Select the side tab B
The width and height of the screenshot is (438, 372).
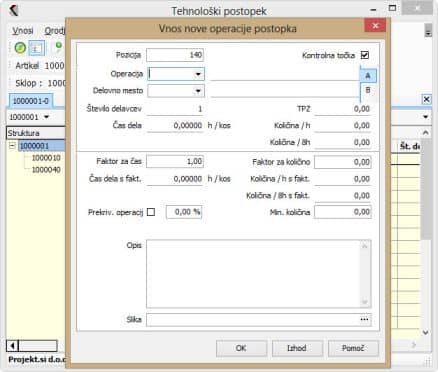coord(368,90)
